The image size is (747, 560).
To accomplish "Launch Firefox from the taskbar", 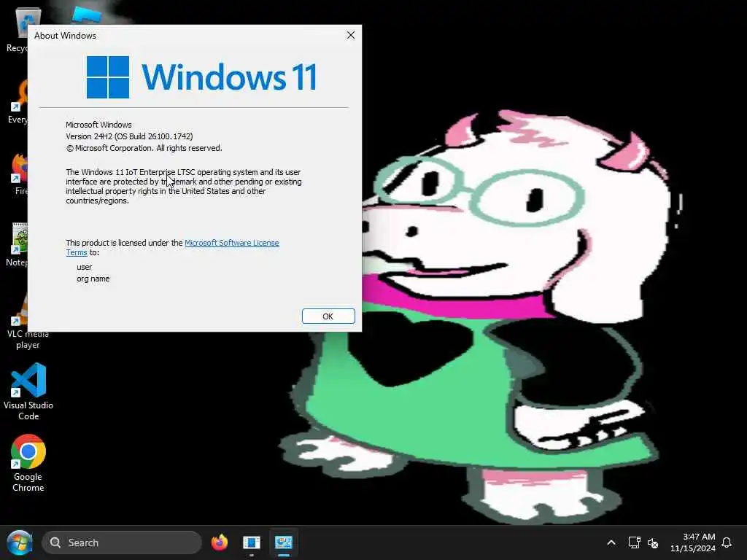I will [219, 542].
